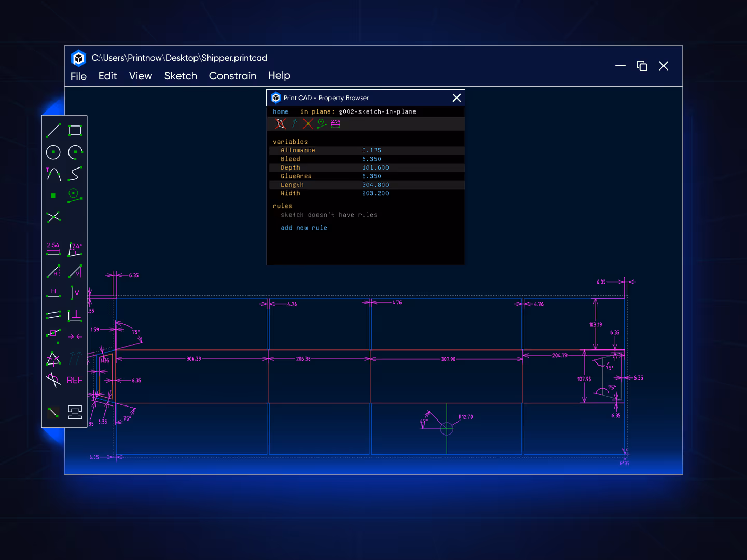Enable the perpendicular constraint
747x560 pixels.
pos(75,314)
